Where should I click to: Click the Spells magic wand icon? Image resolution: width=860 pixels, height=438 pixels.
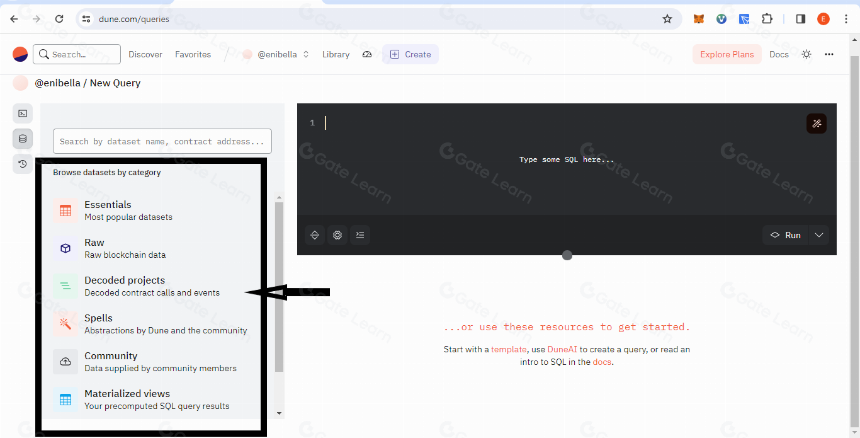coord(65,324)
